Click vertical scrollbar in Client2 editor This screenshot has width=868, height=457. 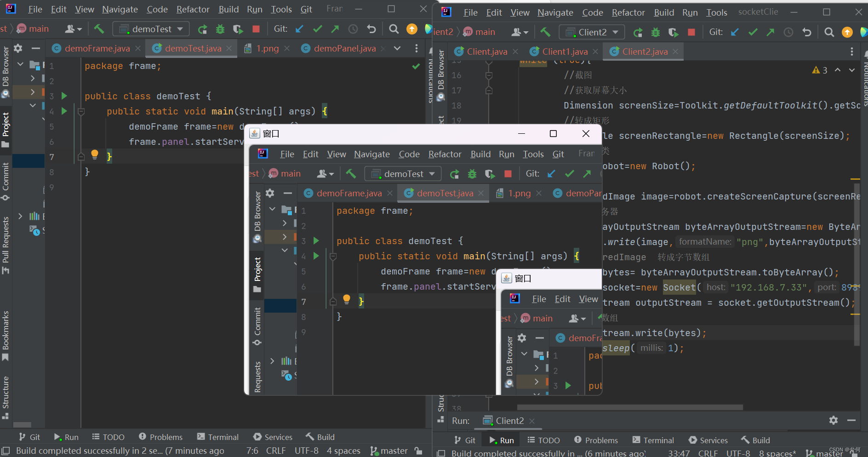[x=857, y=264]
